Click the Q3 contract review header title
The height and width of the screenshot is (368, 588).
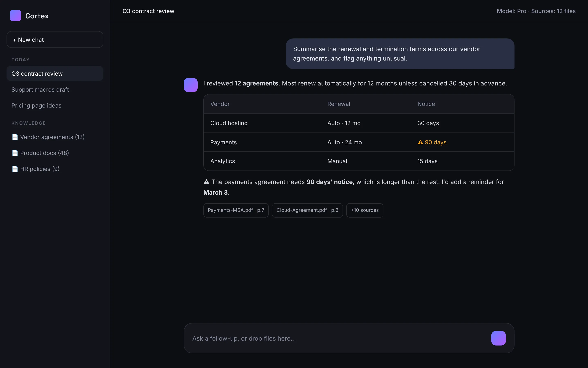click(148, 11)
